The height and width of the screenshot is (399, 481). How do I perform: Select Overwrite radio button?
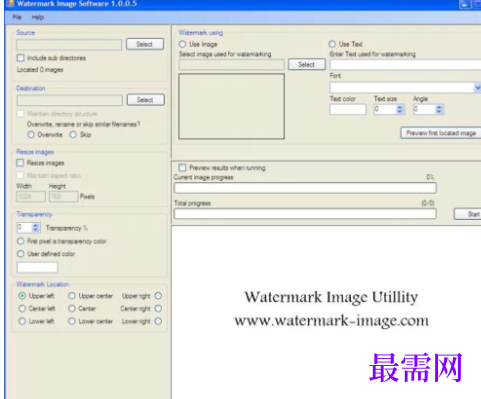[x=31, y=135]
